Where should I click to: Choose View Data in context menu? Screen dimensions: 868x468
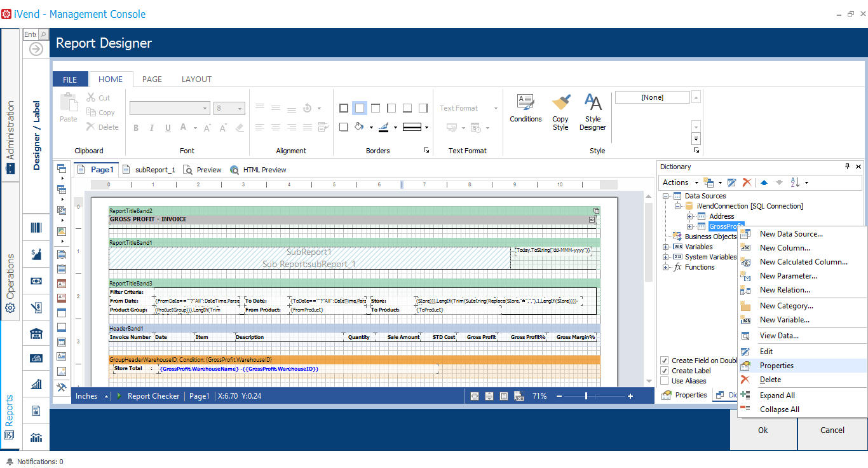(x=803, y=336)
